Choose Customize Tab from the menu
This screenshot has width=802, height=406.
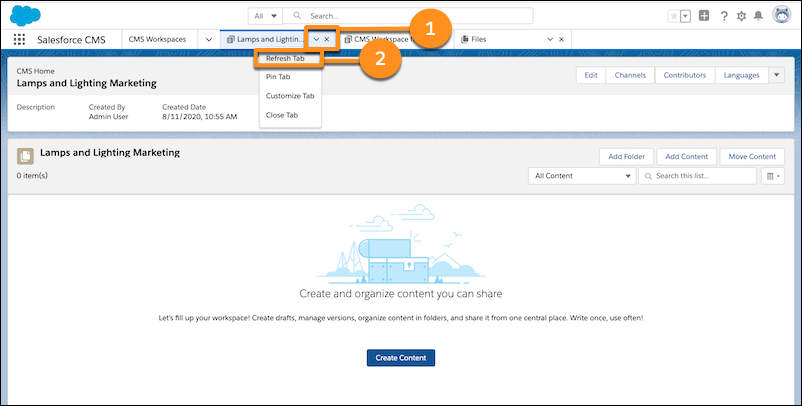[x=290, y=96]
